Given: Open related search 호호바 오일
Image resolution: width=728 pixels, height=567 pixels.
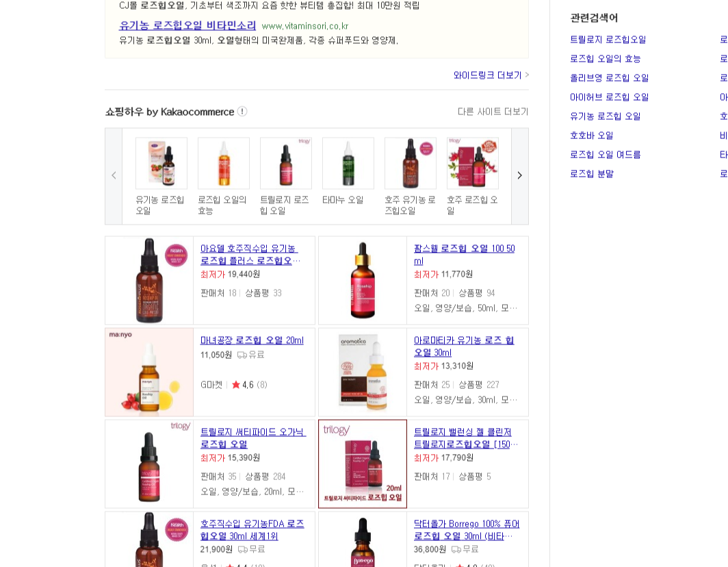Looking at the screenshot, I should (591, 135).
